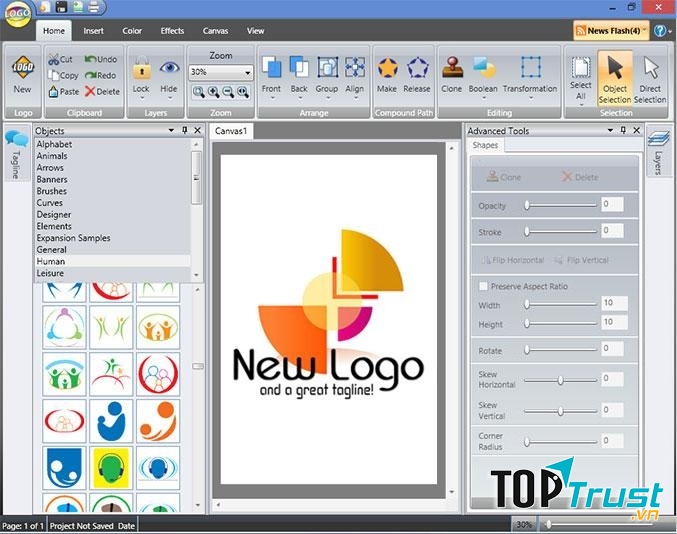
Task: Open the Layers side panel
Action: (x=658, y=150)
